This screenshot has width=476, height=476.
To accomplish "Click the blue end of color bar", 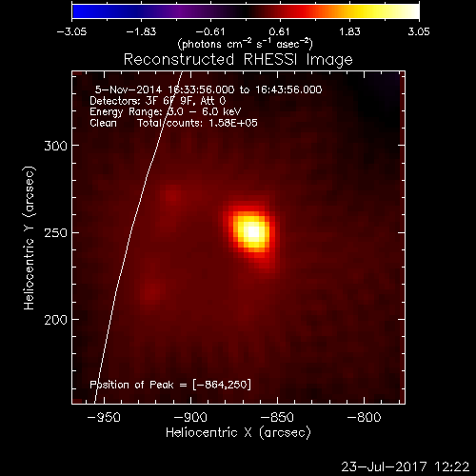I will 84,11.
